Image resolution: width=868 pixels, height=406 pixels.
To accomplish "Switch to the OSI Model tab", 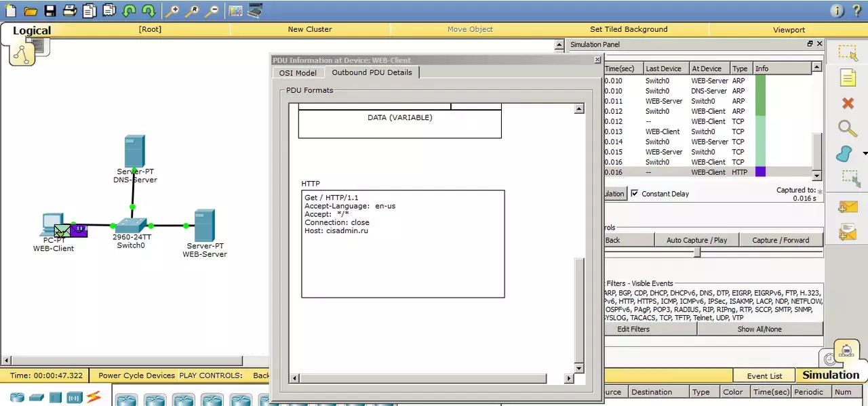I will coord(298,73).
